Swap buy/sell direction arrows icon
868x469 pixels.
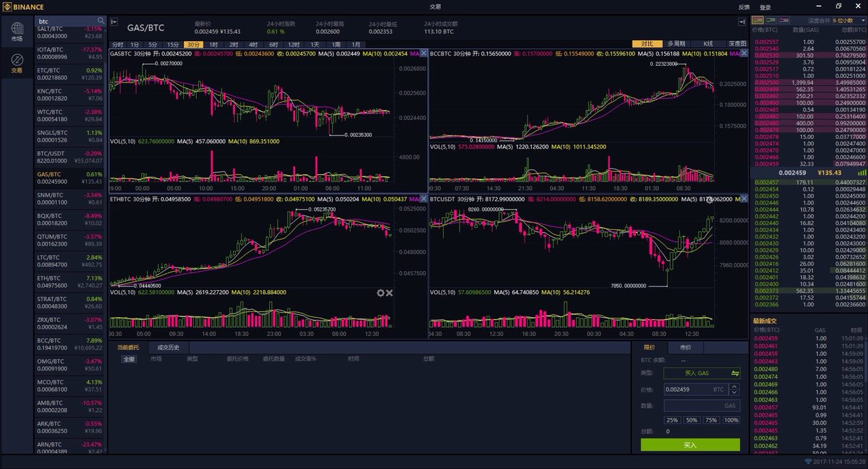(735, 373)
